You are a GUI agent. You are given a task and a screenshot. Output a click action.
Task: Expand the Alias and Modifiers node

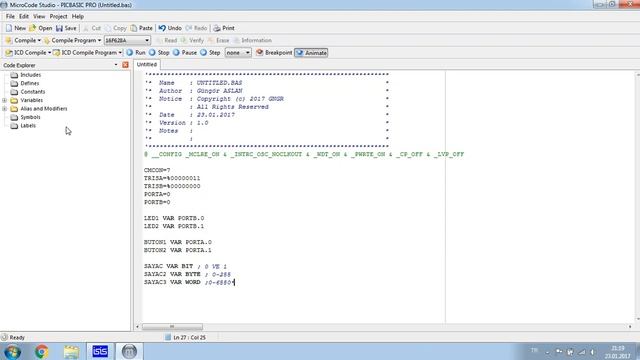tap(4, 109)
